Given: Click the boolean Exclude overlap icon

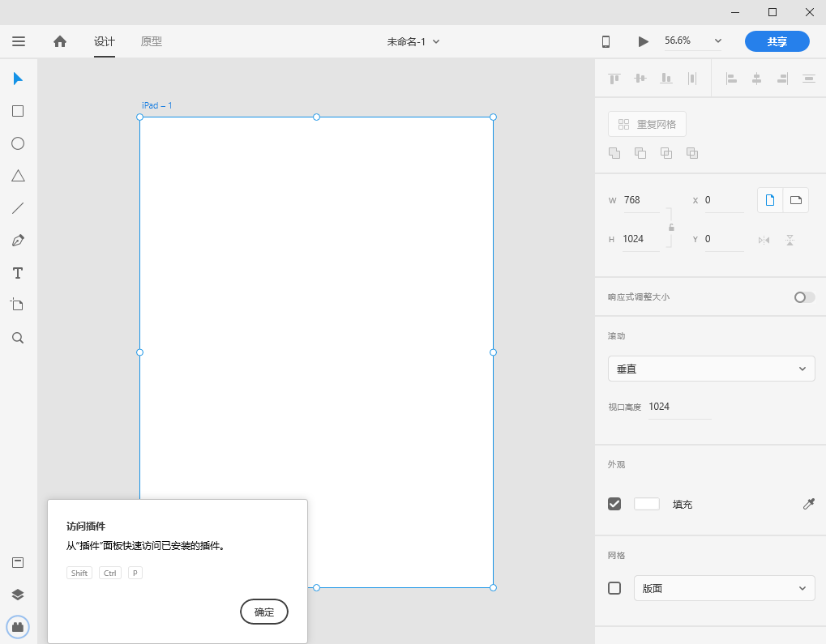Looking at the screenshot, I should tap(692, 153).
